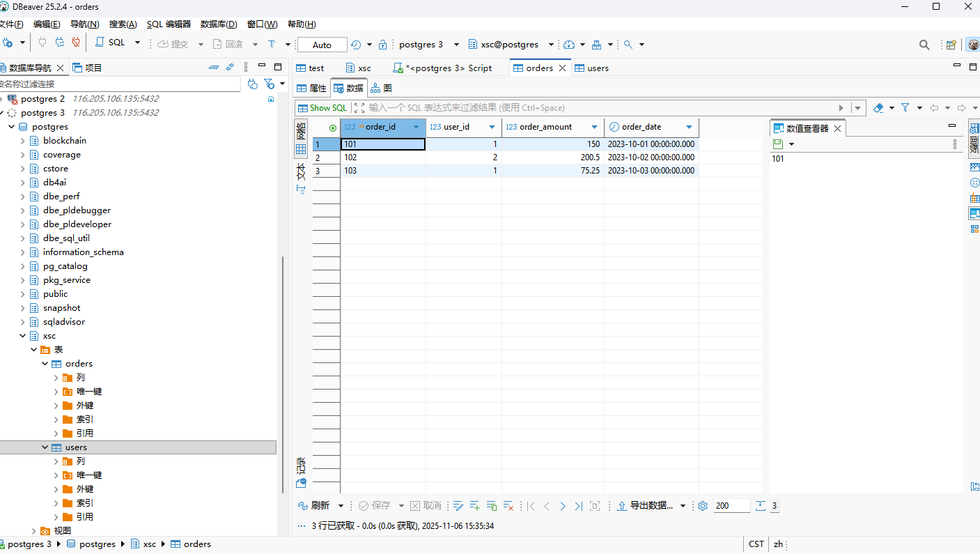Expand the 视图 tree node

(x=34, y=531)
